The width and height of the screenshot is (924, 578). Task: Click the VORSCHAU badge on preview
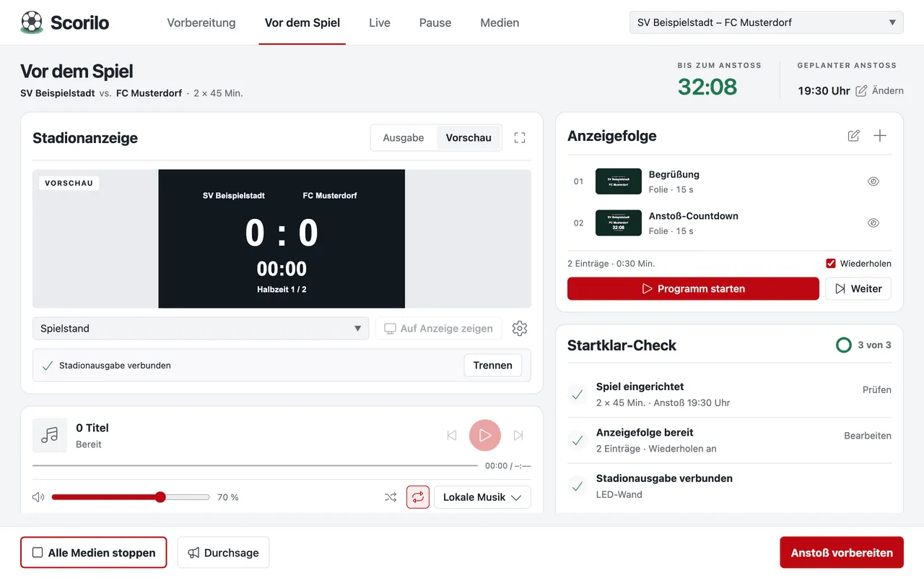69,183
